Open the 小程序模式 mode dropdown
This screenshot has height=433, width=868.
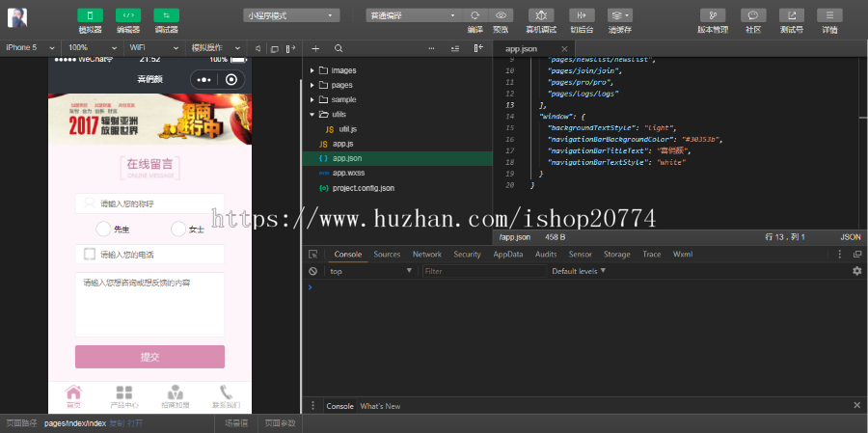click(291, 15)
